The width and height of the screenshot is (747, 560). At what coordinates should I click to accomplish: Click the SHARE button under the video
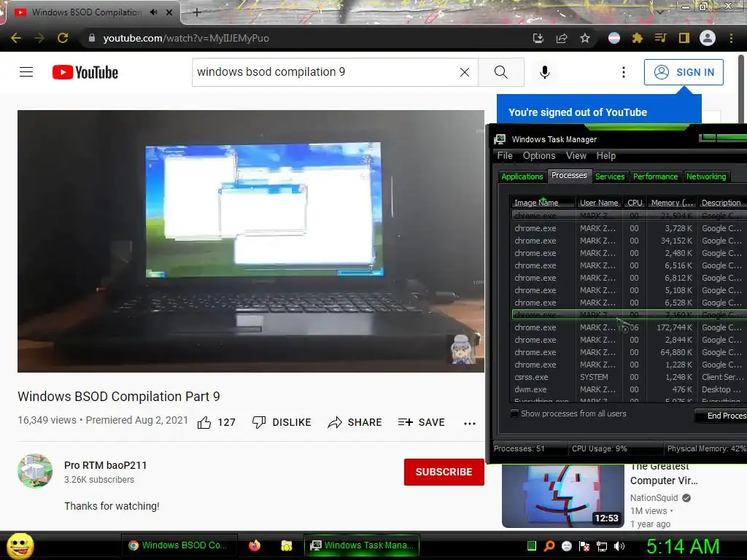click(x=355, y=422)
